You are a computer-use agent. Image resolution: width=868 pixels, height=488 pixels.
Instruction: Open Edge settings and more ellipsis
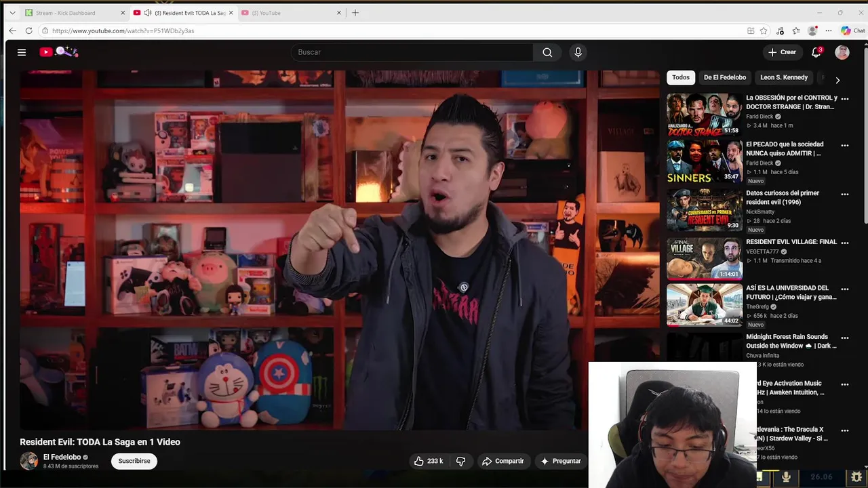point(829,30)
